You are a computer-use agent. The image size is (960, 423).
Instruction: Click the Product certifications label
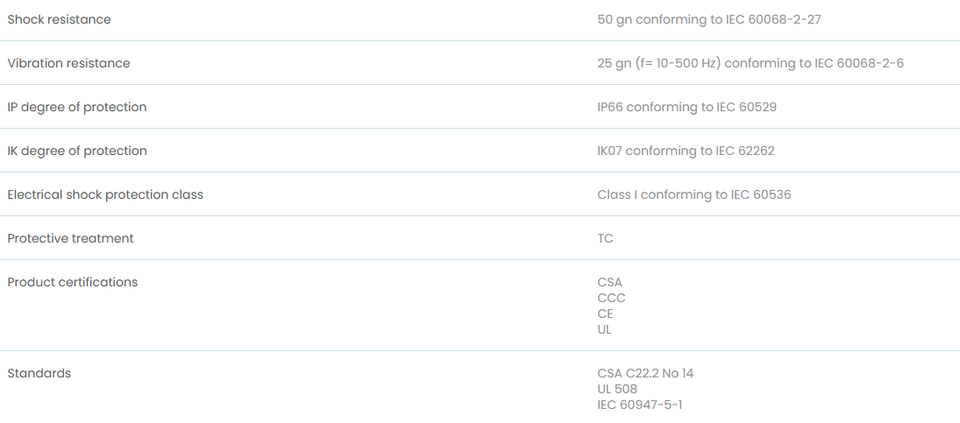click(72, 282)
